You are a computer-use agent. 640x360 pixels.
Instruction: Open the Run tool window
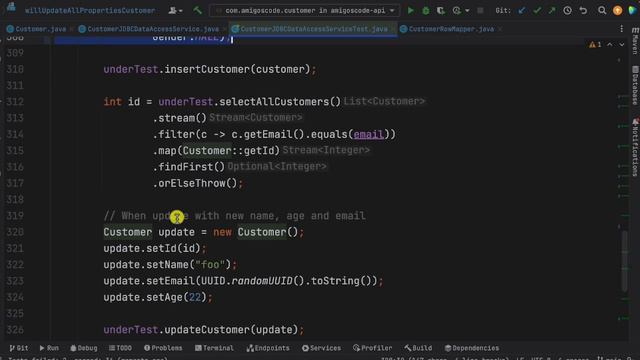(x=49, y=348)
